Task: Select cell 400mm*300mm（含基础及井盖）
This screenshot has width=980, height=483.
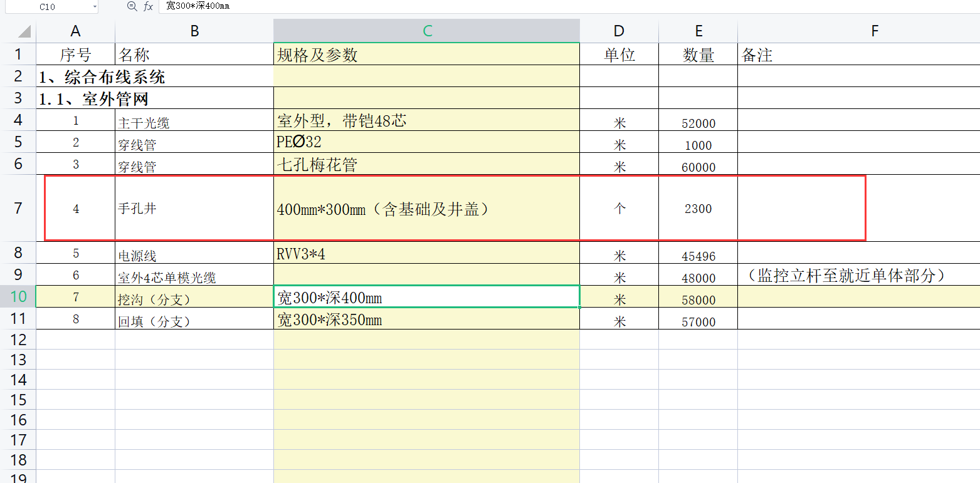Action: 427,209
